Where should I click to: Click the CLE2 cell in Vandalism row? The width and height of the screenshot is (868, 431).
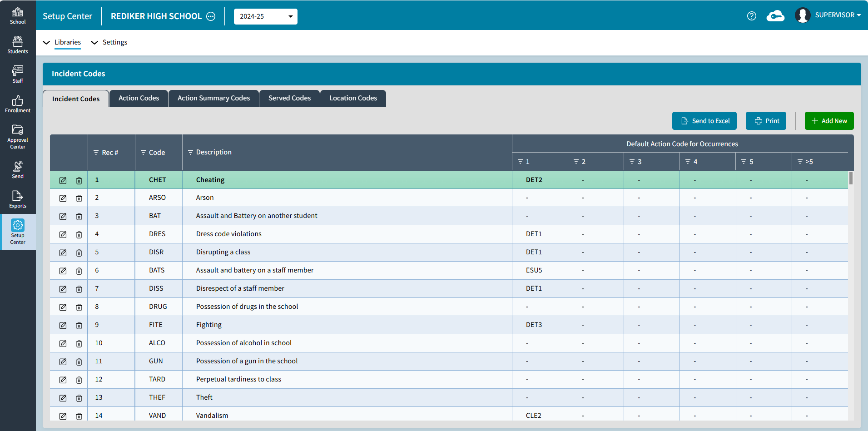pos(540,415)
